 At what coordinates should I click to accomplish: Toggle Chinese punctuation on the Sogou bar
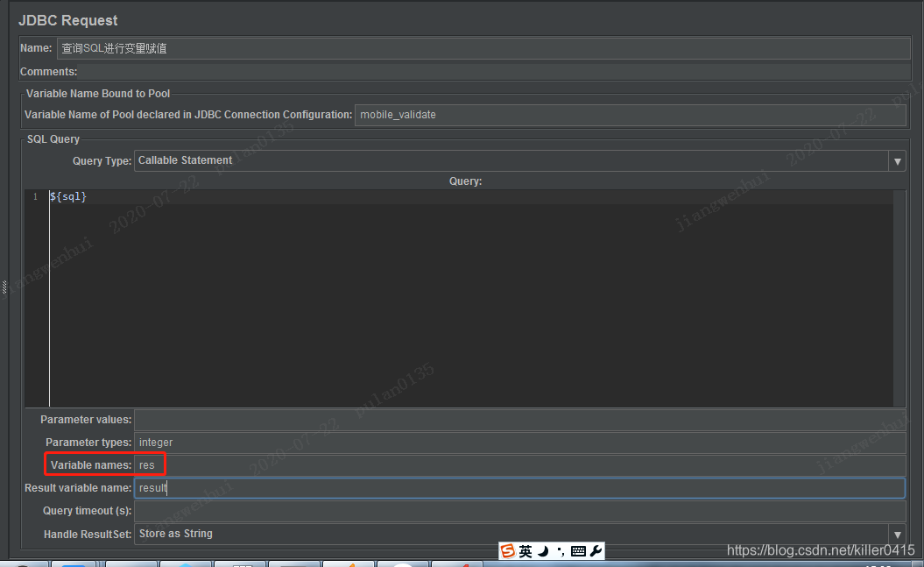pos(562,551)
